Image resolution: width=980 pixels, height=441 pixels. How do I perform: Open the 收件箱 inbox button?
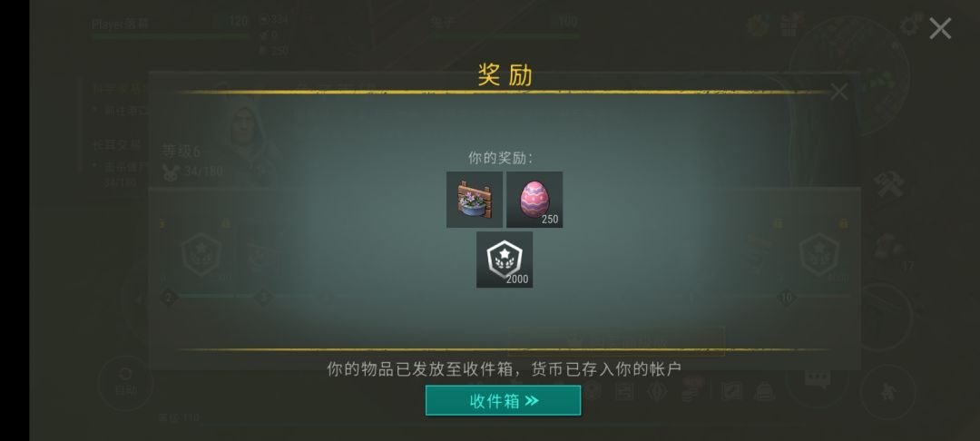point(503,400)
